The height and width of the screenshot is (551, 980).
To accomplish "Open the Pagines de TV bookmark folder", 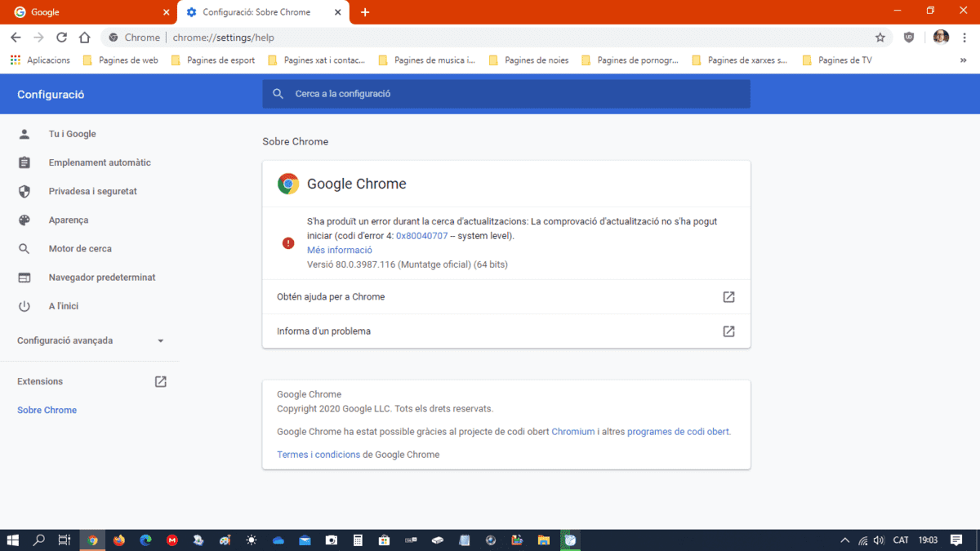I will [x=837, y=60].
